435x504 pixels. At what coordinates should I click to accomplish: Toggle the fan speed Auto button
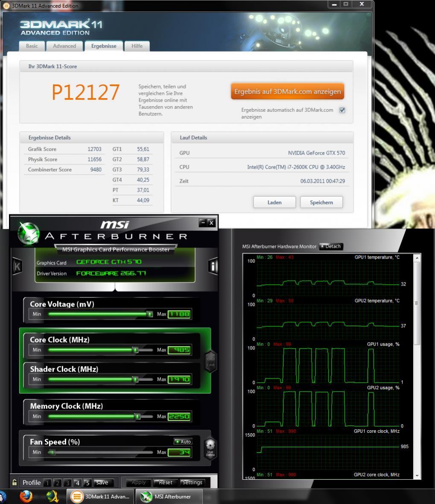click(x=183, y=442)
